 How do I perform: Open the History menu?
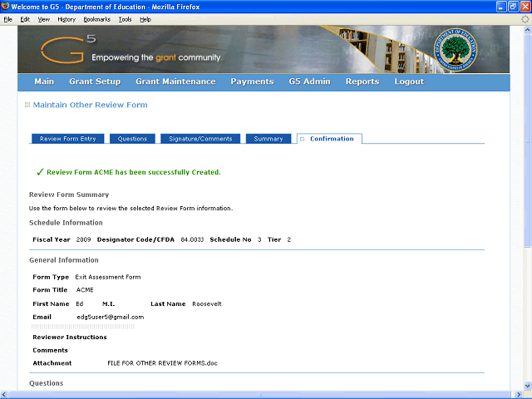[66, 19]
